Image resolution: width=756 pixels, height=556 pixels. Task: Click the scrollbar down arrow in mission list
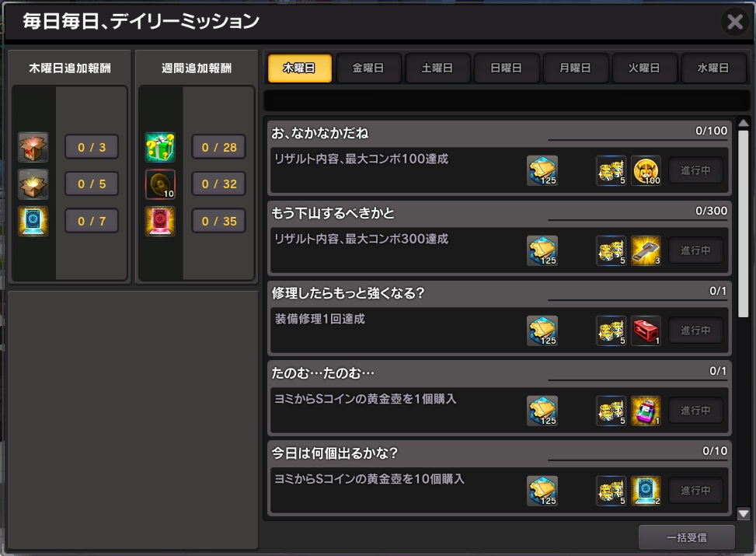[744, 514]
